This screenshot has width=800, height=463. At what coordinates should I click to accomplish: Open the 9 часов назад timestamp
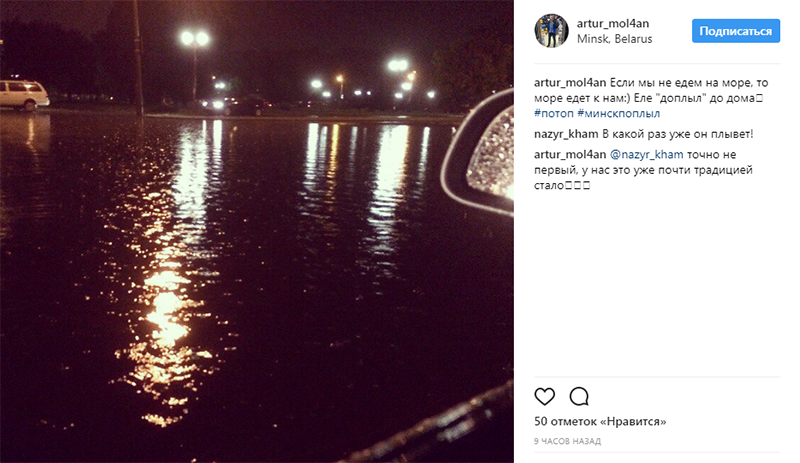[567, 442]
